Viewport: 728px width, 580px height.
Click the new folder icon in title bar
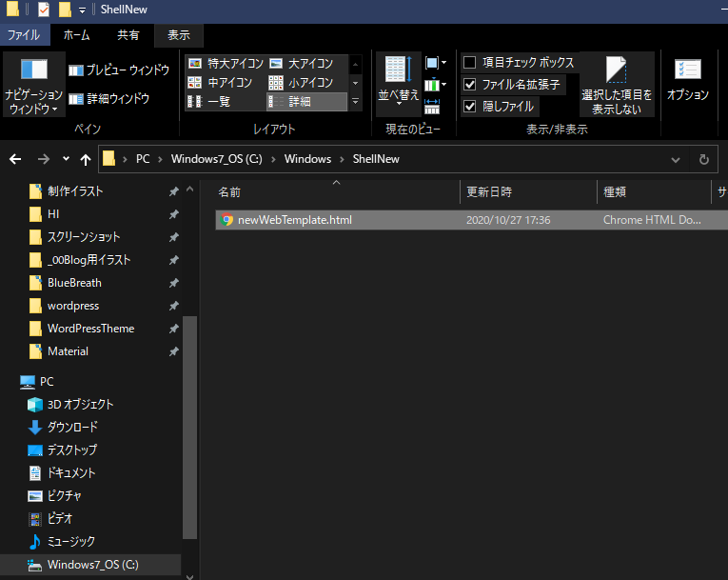pos(65,10)
